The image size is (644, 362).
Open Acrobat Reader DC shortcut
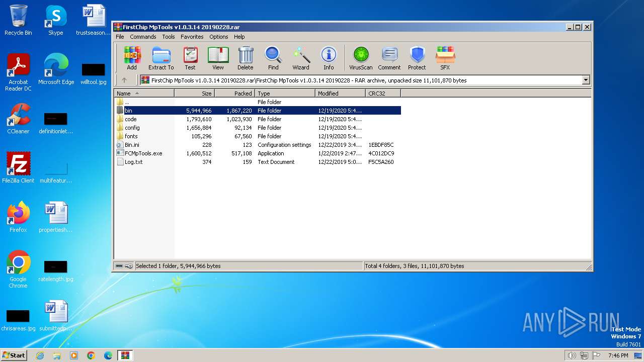click(18, 72)
